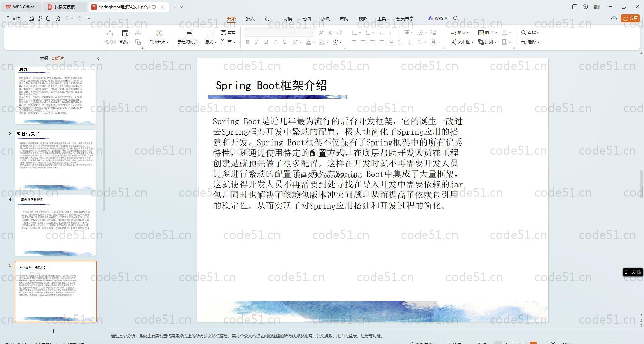Viewport: 644px width, 344px height.
Task: Select slide 4 thumbnail 国内外研究概况
Action: click(x=56, y=226)
